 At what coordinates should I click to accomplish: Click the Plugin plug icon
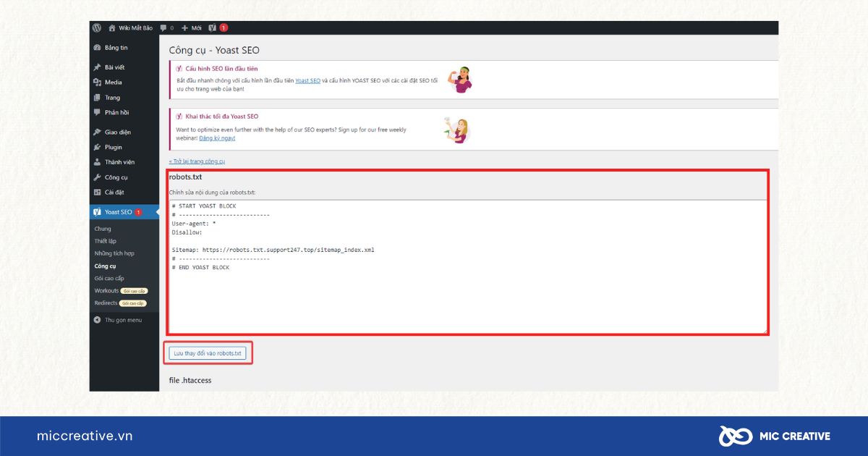[x=97, y=147]
